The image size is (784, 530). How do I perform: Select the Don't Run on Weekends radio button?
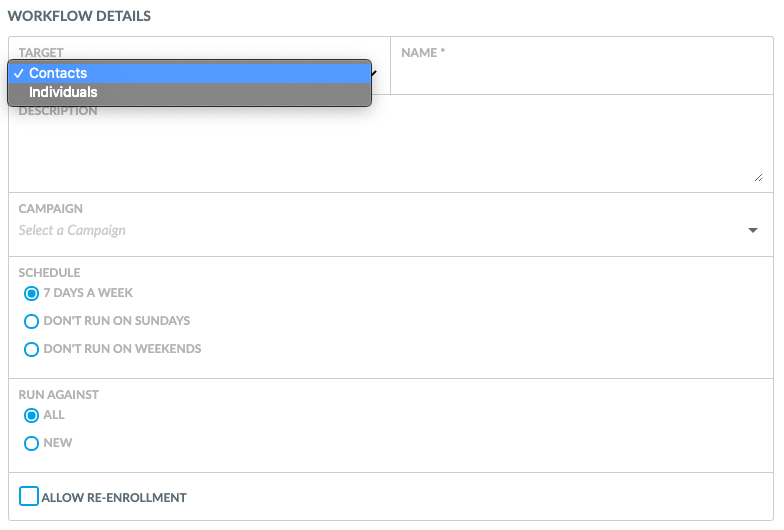click(x=32, y=350)
